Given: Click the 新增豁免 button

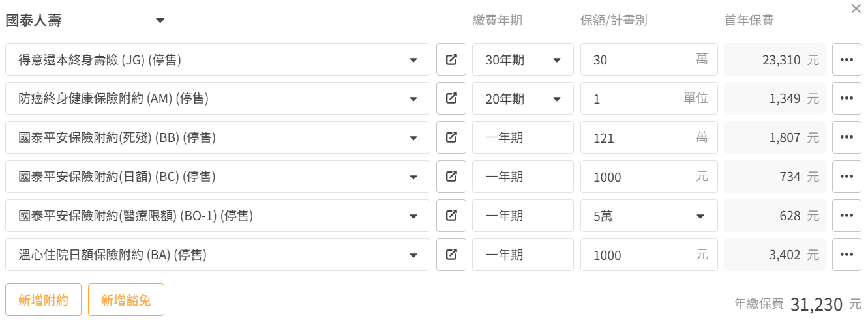Looking at the screenshot, I should point(126,300).
